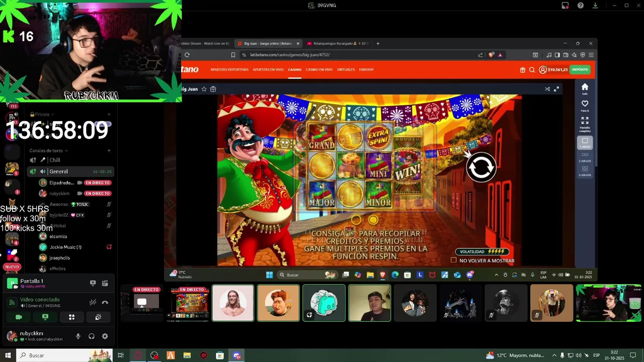
Task: Add a channel next to Canales de texto
Action: point(109,150)
